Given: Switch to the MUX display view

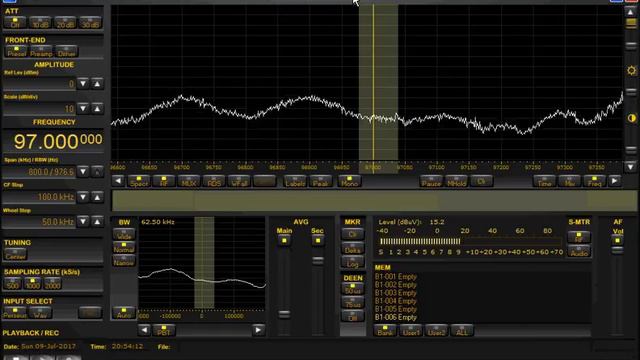Looking at the screenshot, I should pos(189,181).
